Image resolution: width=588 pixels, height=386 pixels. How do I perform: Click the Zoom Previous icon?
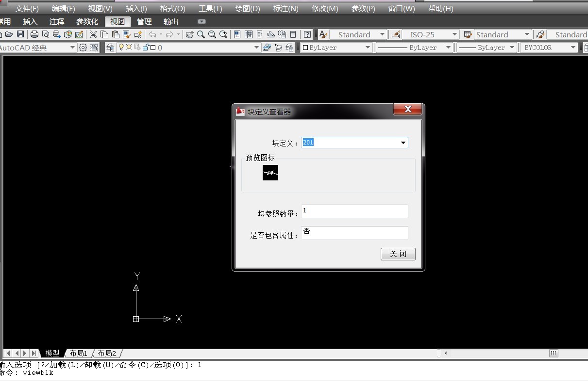coord(223,34)
